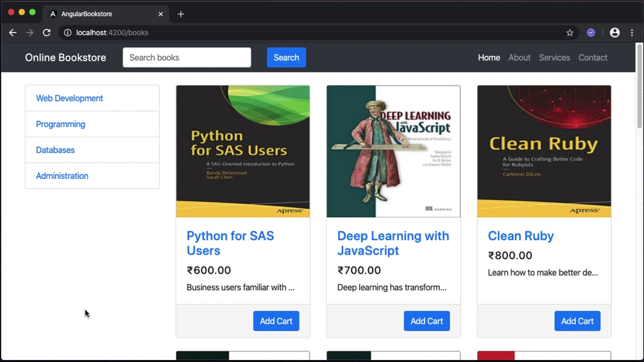The height and width of the screenshot is (362, 644).
Task: Click the 'Business users familiar with ...' description
Action: (240, 288)
